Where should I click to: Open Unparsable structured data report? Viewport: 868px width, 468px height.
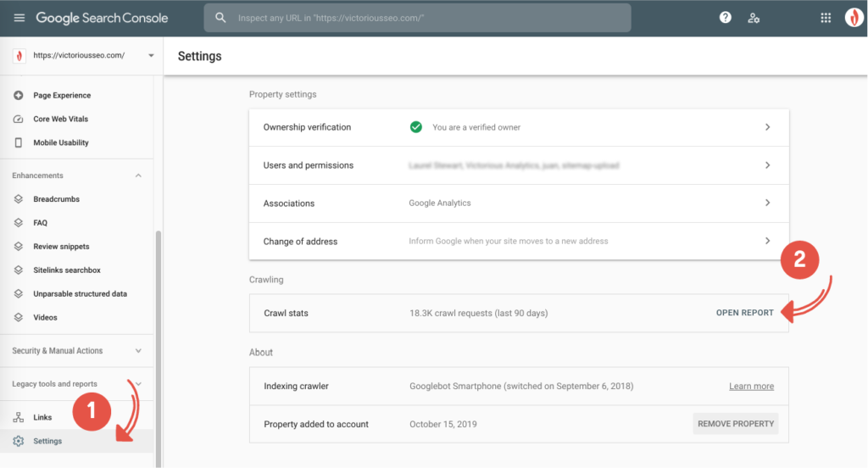(80, 294)
